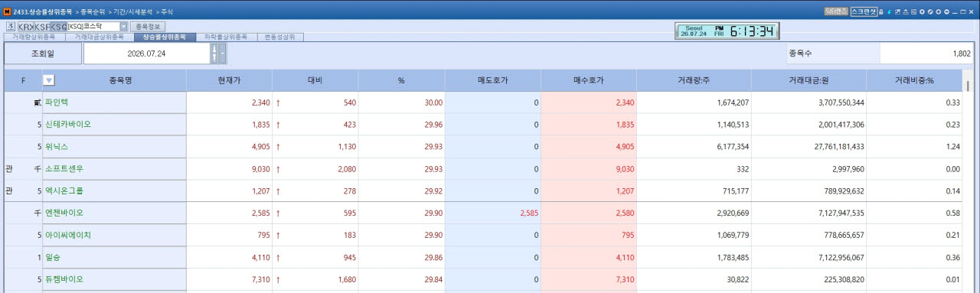Screen dimensions: 980x293
Task: Select the KSQ market toggle
Action: (x=58, y=26)
